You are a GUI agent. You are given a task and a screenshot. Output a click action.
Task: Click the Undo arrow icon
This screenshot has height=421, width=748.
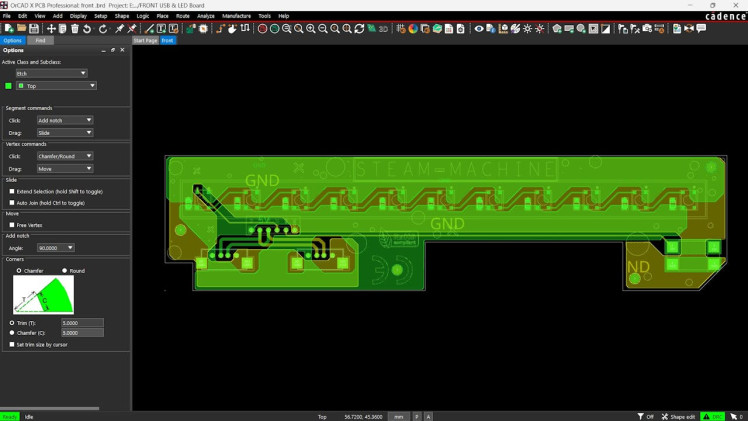point(87,29)
